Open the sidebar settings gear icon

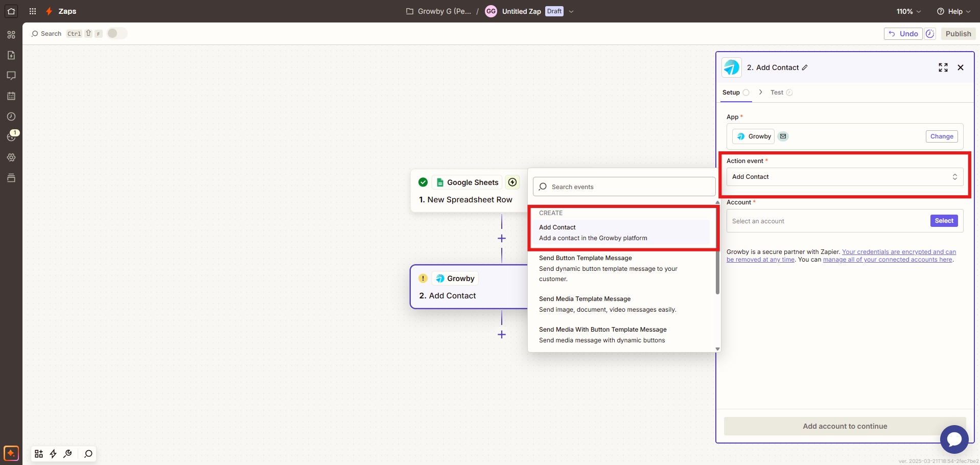click(x=11, y=157)
